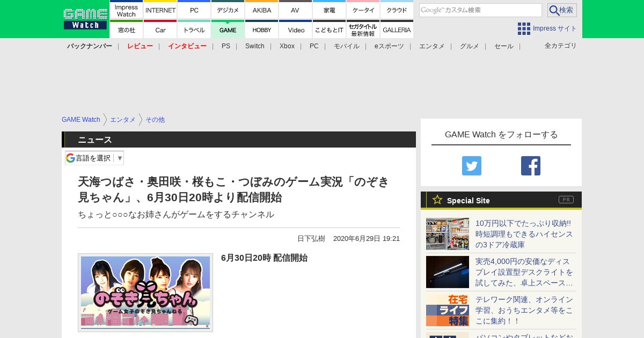
Task: Open the PC category in submenu
Action: (x=314, y=46)
